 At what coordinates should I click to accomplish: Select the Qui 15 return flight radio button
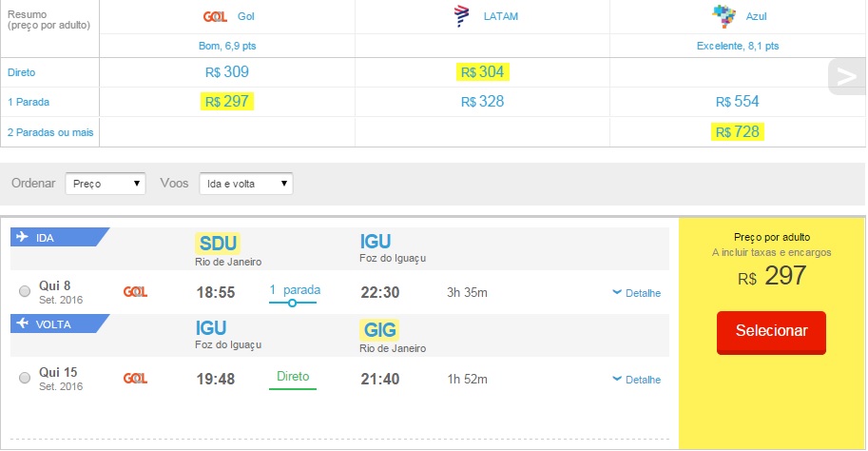25,378
